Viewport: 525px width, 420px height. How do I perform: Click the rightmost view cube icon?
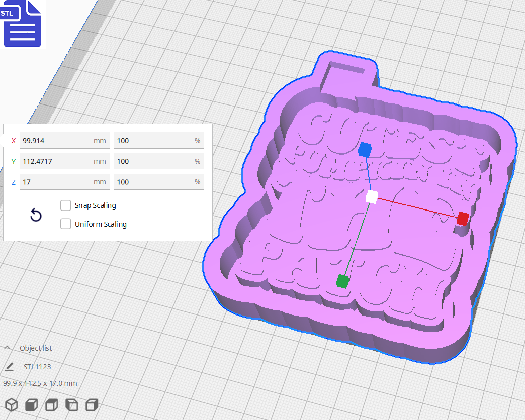[x=92, y=404]
